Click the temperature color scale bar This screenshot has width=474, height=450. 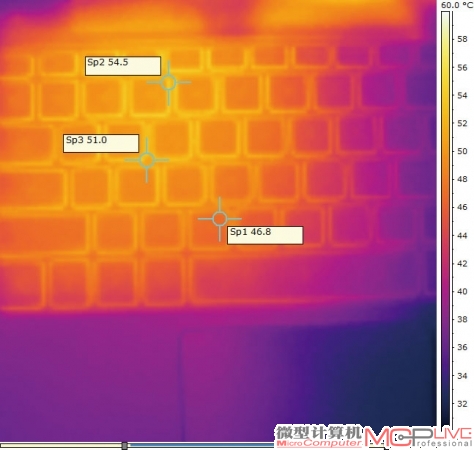[445, 220]
